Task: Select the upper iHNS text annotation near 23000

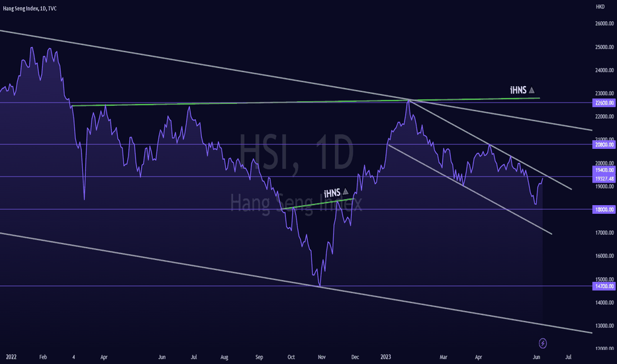Action: coord(518,90)
